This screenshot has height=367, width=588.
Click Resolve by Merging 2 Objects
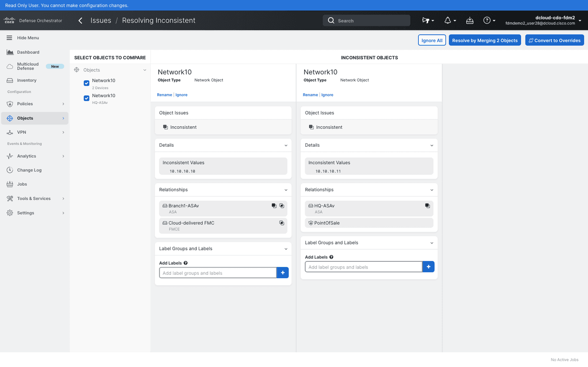pos(485,40)
